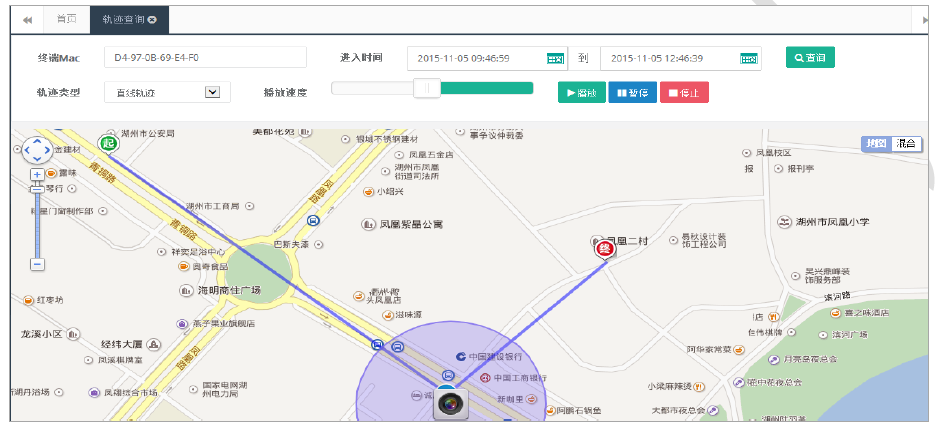Image resolution: width=939 pixels, height=422 pixels.
Task: Click the double-arrow tab scroll left icon
Action: (x=28, y=20)
